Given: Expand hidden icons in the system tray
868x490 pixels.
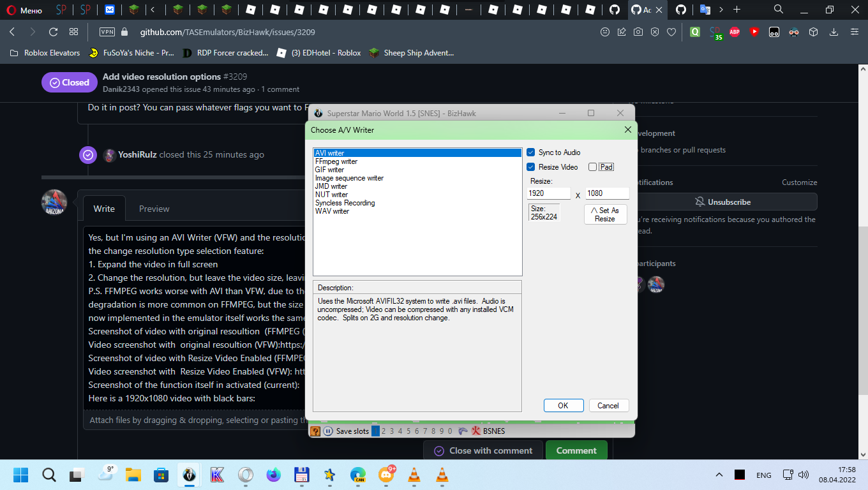Looking at the screenshot, I should tap(719, 474).
